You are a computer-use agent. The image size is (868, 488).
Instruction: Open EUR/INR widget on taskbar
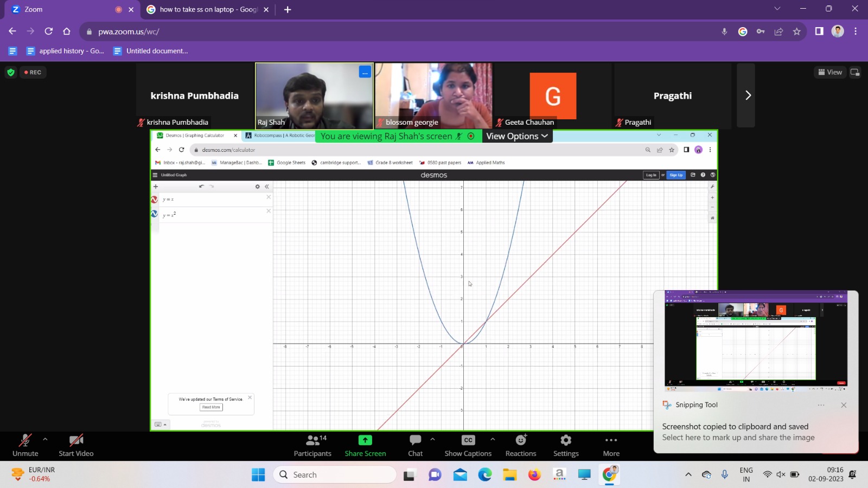click(x=34, y=474)
